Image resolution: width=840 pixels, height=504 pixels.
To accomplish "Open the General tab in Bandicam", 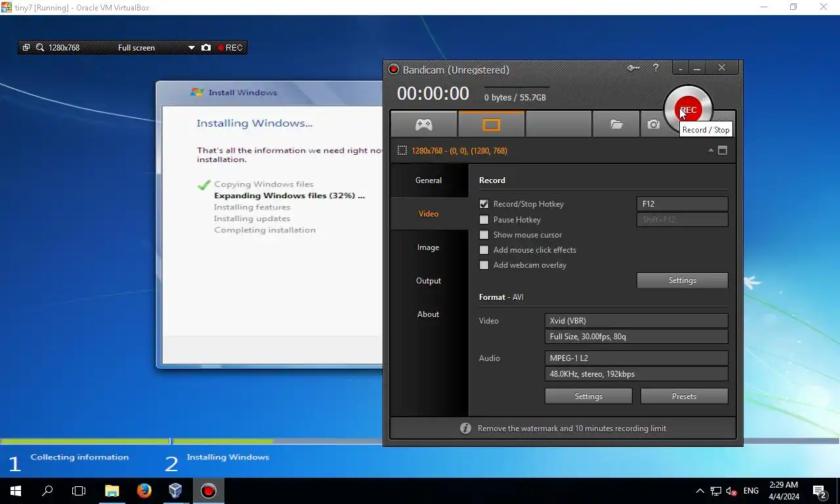I will click(429, 180).
